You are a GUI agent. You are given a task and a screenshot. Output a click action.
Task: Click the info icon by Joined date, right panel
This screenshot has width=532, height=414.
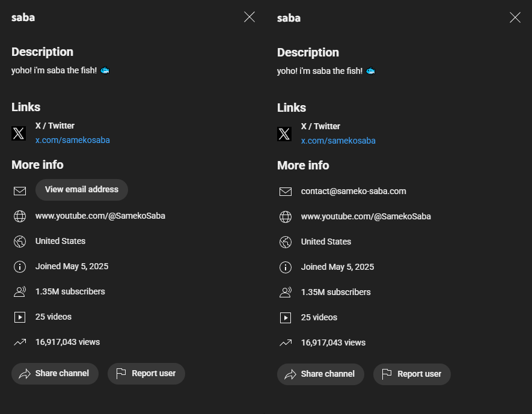286,267
